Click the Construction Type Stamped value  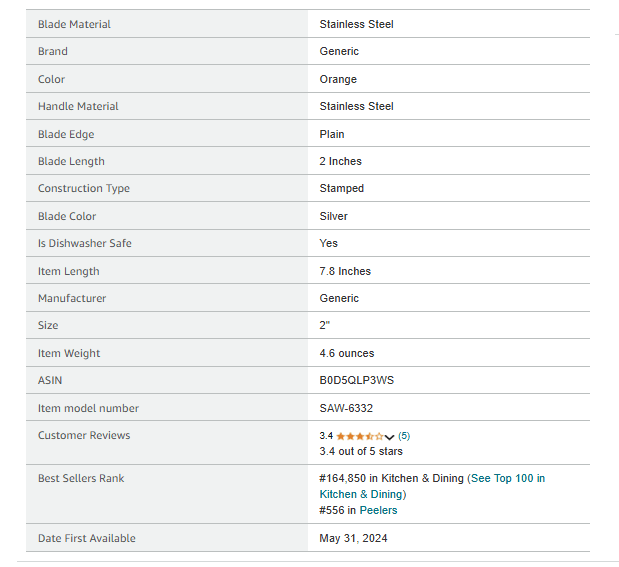341,188
